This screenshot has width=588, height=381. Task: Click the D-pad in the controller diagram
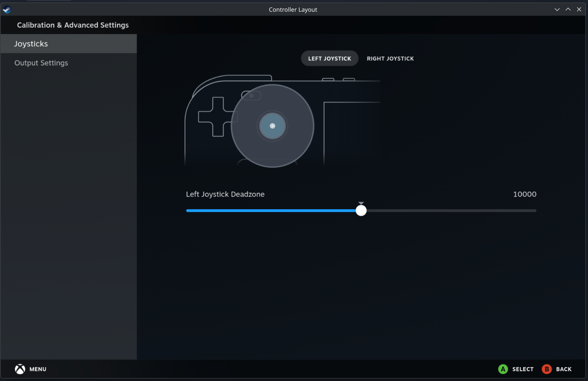click(x=218, y=117)
